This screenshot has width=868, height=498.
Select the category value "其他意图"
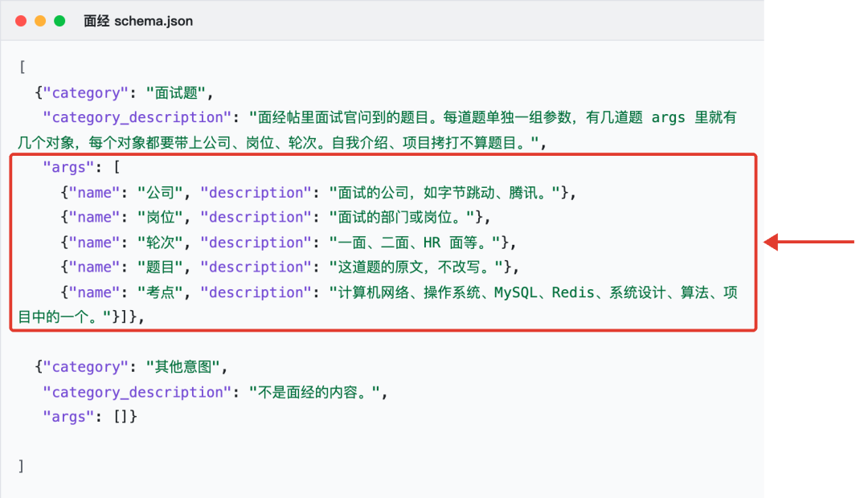(183, 367)
